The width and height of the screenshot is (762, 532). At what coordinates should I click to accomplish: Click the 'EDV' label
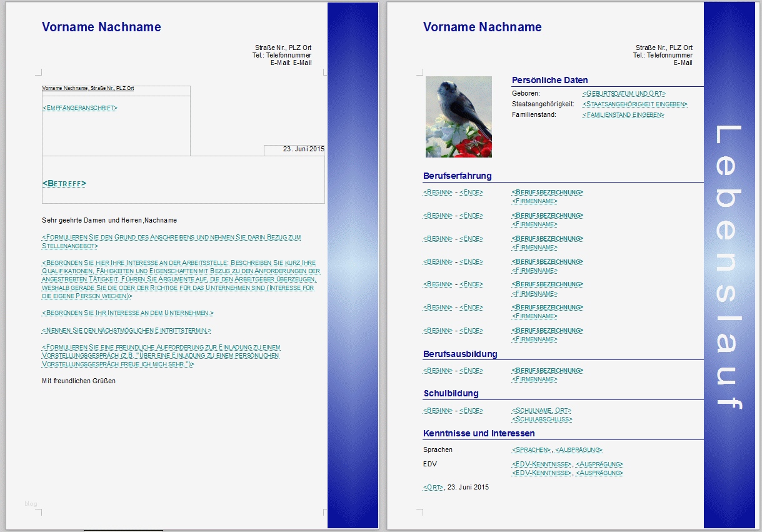pyautogui.click(x=430, y=464)
